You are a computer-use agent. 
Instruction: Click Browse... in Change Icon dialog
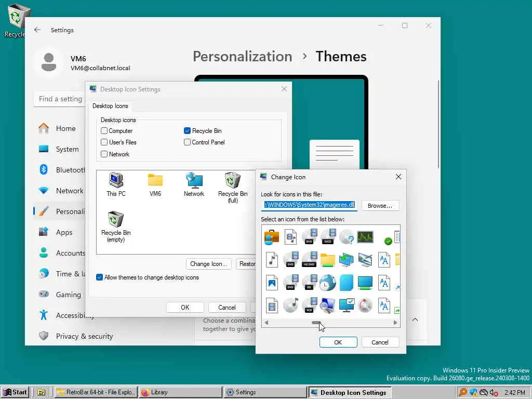click(380, 206)
